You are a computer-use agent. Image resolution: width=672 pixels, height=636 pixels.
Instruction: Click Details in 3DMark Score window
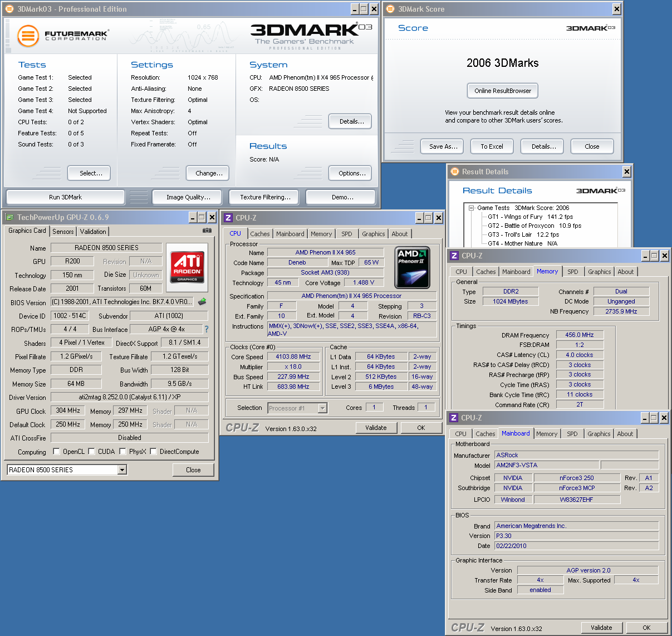542,146
